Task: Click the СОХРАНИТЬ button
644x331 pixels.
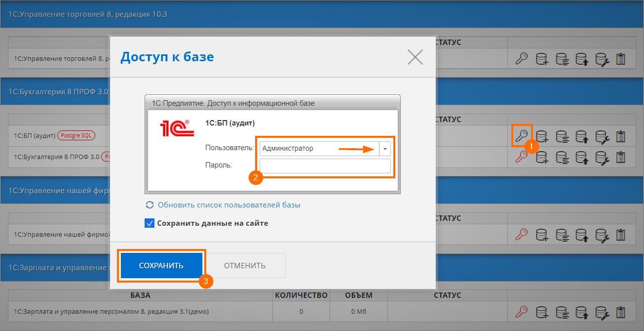Action: (x=161, y=266)
